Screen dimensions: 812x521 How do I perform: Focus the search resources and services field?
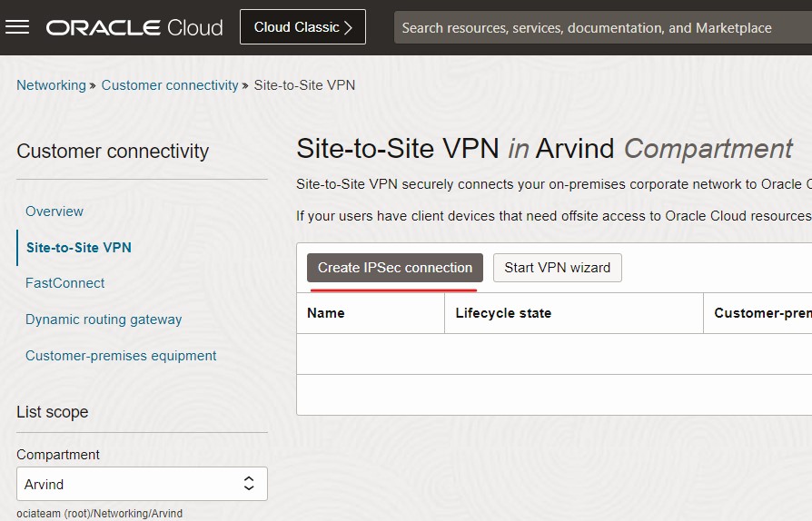599,28
